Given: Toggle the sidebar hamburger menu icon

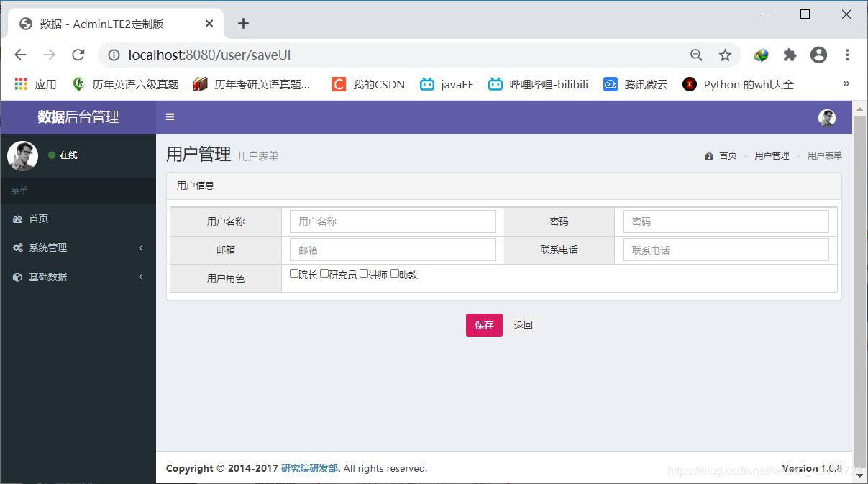Looking at the screenshot, I should click(x=170, y=117).
